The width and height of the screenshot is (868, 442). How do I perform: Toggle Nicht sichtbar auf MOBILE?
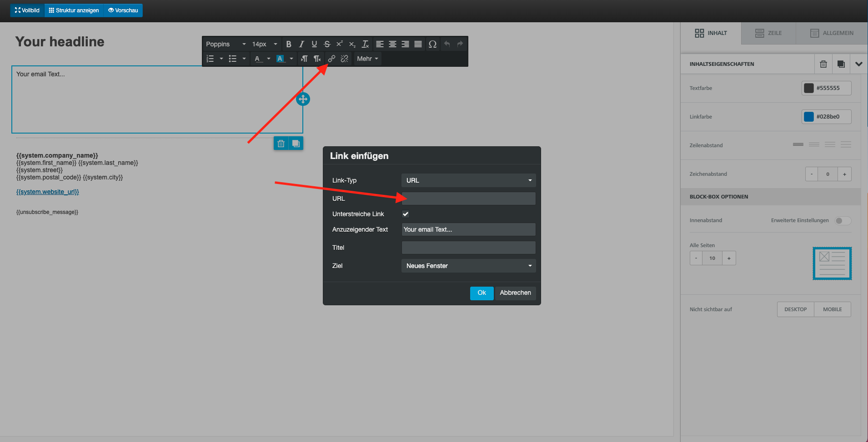tap(832, 309)
